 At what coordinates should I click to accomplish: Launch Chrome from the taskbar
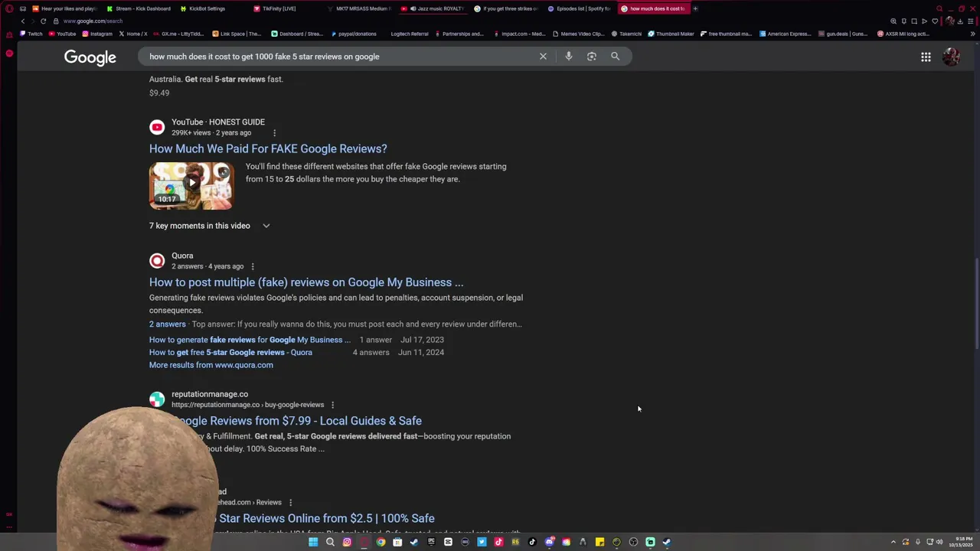381,542
